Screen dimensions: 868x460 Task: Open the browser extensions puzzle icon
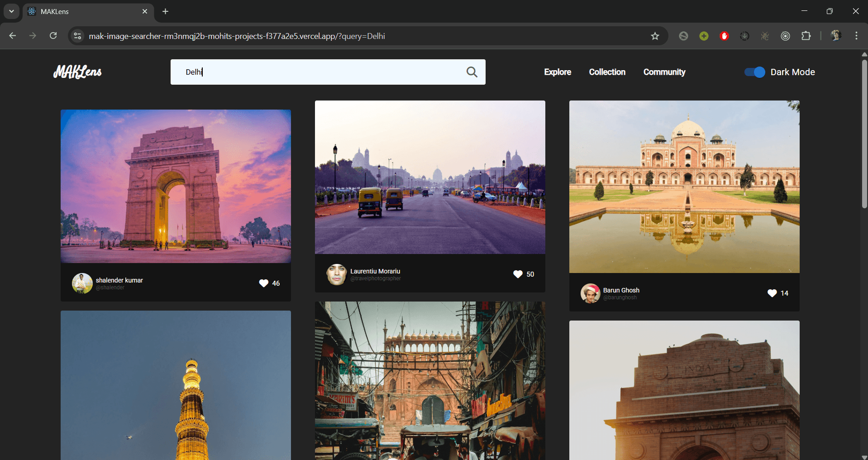807,36
